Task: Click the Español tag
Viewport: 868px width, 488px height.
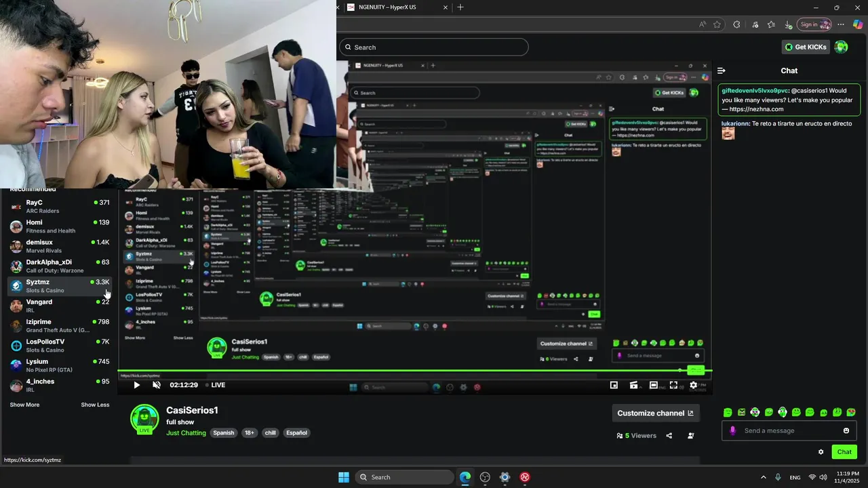Action: (x=296, y=432)
